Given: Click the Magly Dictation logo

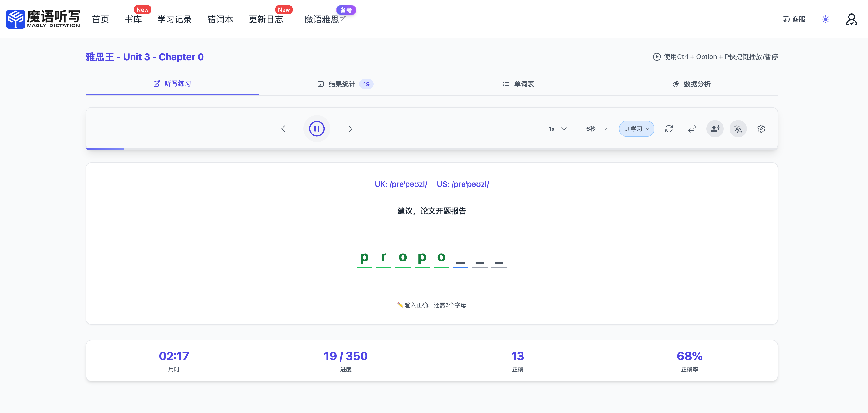Looking at the screenshot, I should point(43,19).
